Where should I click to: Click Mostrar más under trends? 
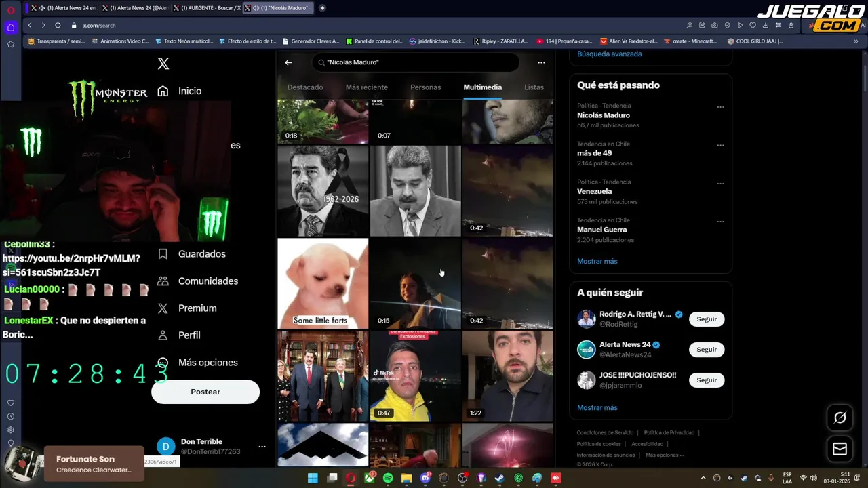tap(597, 261)
